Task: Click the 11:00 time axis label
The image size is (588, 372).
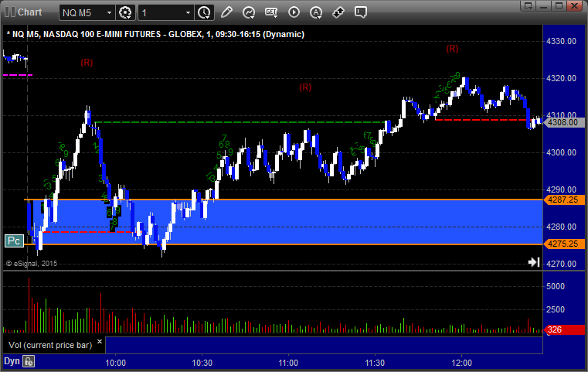Action: coord(288,363)
